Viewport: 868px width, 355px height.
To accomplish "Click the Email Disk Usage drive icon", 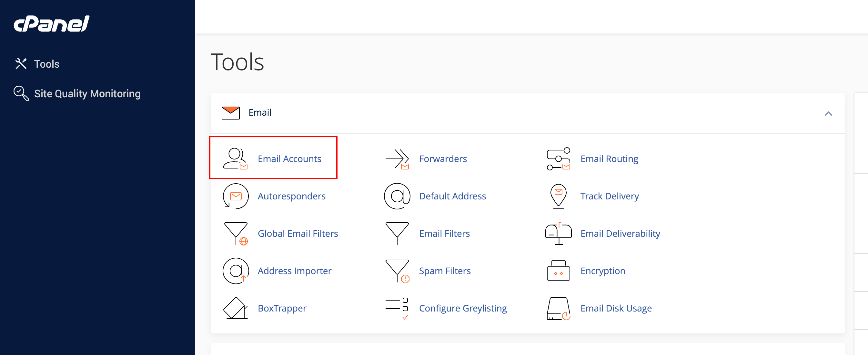I will (x=558, y=308).
